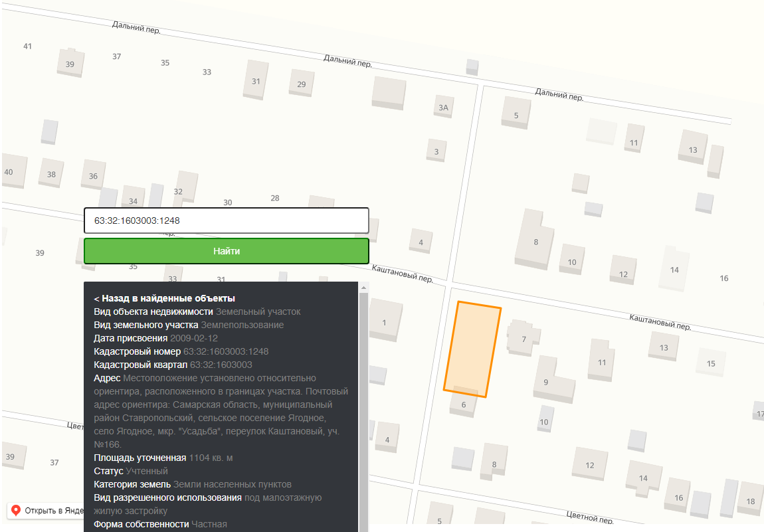Click building number 29 on map
This screenshot has height=532, width=764.
click(301, 84)
